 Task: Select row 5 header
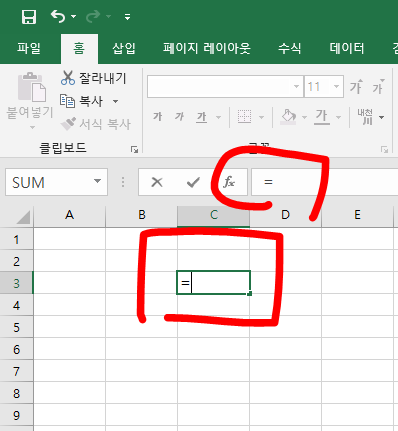[16, 327]
